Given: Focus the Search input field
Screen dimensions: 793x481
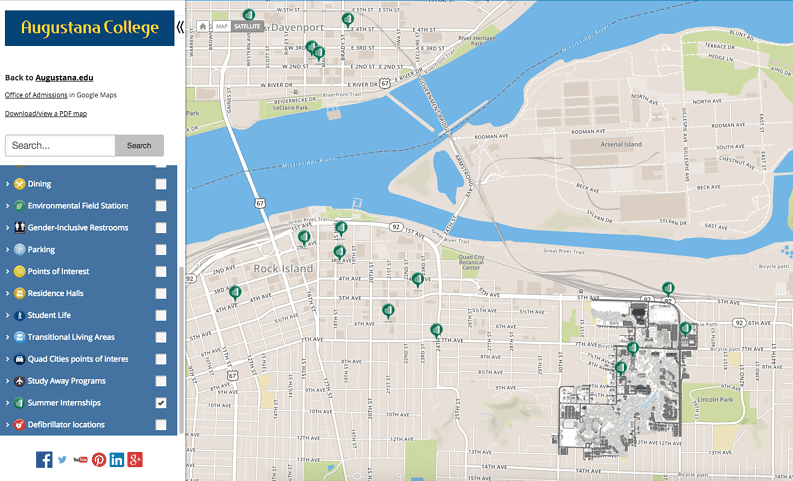Looking at the screenshot, I should (x=60, y=146).
